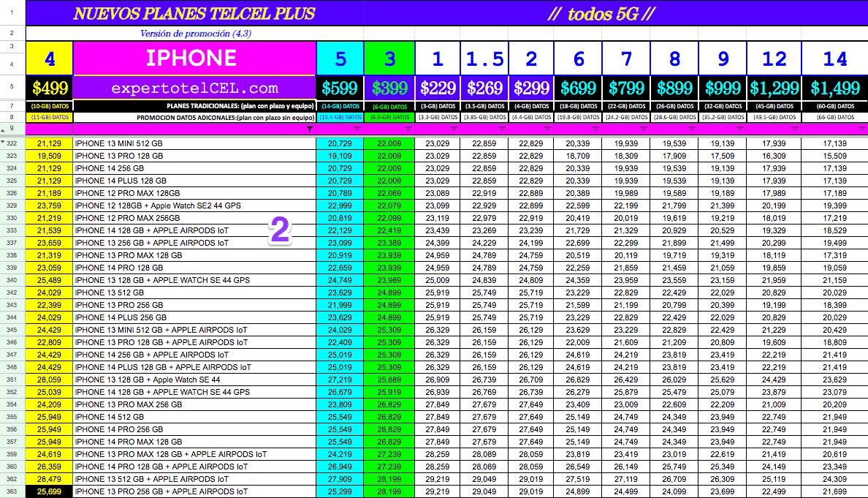The width and height of the screenshot is (868, 498).
Task: Select the 'IPHONE 12 PRO MAX 128GB' cell
Action: coord(194,193)
